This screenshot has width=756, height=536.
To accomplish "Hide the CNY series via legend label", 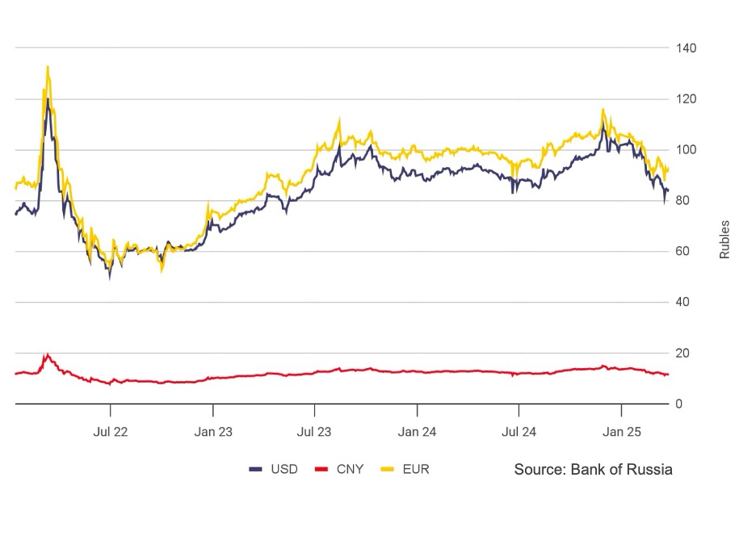I will 350,469.
